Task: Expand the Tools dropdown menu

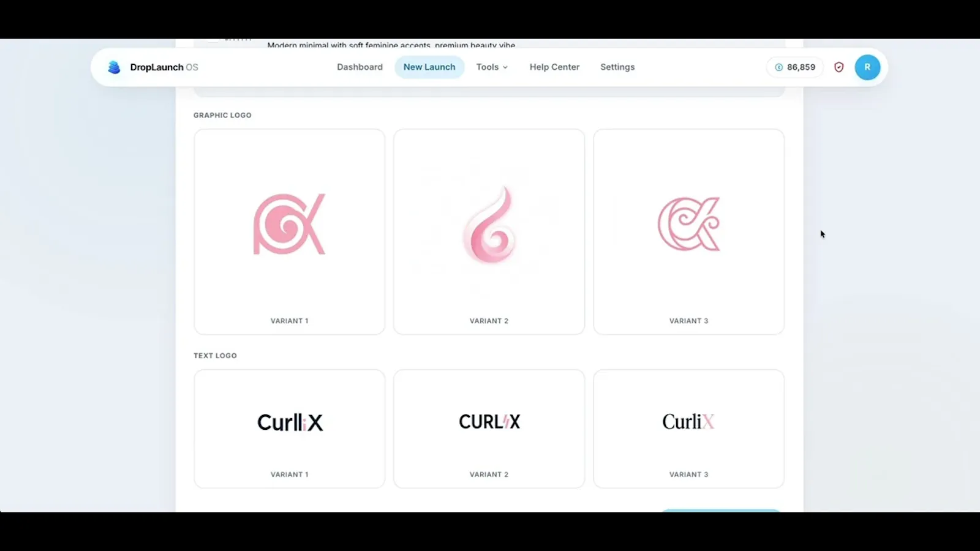Action: 492,67
